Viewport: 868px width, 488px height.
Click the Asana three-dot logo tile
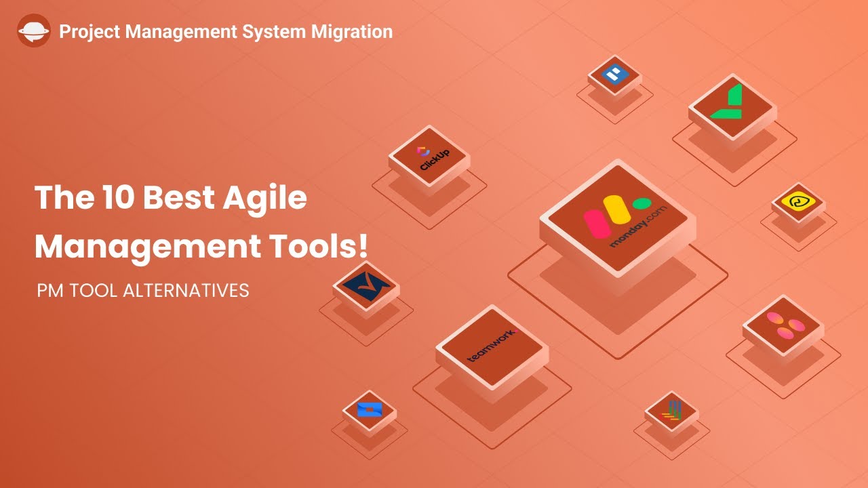pyautogui.click(x=783, y=326)
